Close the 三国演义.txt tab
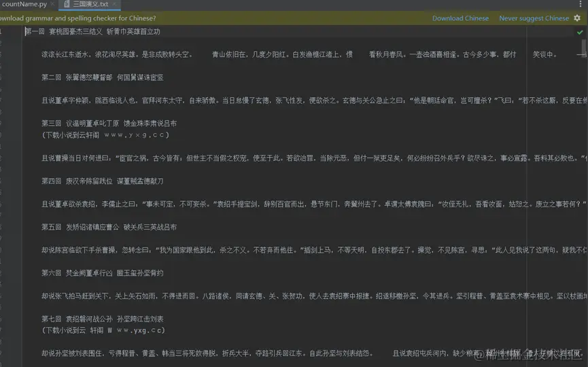Screen dimensions: 588x367 114,4
